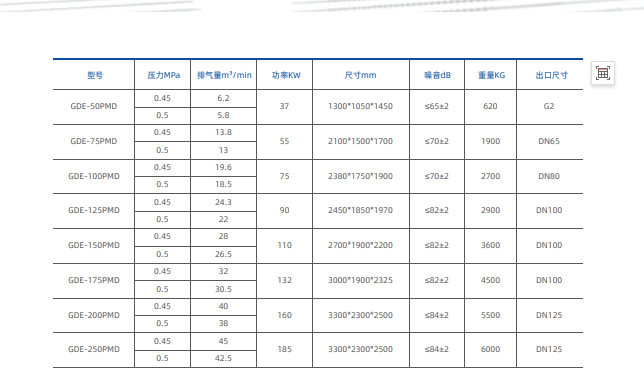Select the 型号 column header
644x383 pixels.
point(95,75)
